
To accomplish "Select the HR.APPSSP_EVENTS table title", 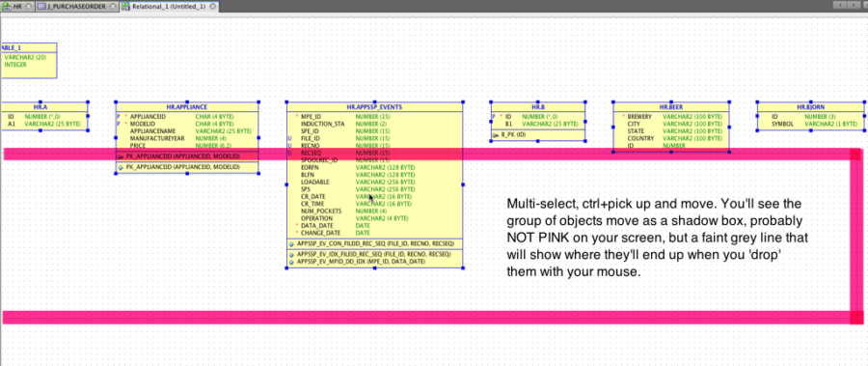I will coord(374,107).
